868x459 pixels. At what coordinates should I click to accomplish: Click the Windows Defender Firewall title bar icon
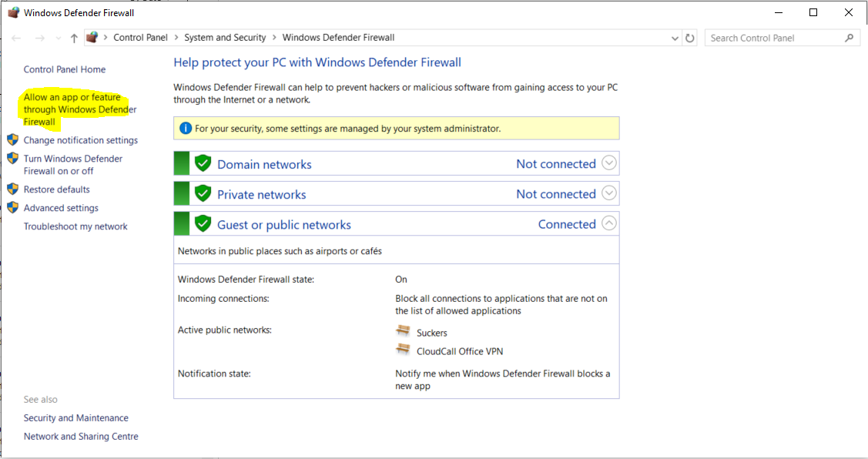tap(13, 12)
